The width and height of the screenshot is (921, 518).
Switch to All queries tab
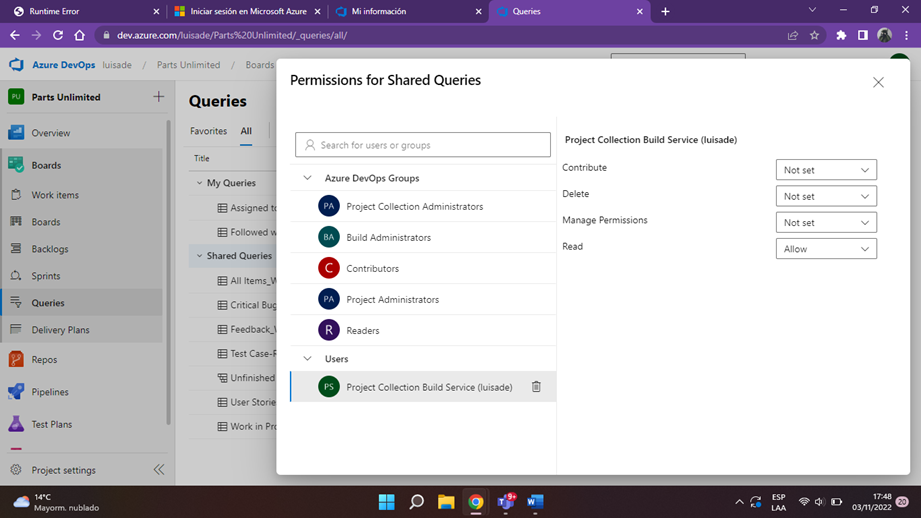(246, 131)
